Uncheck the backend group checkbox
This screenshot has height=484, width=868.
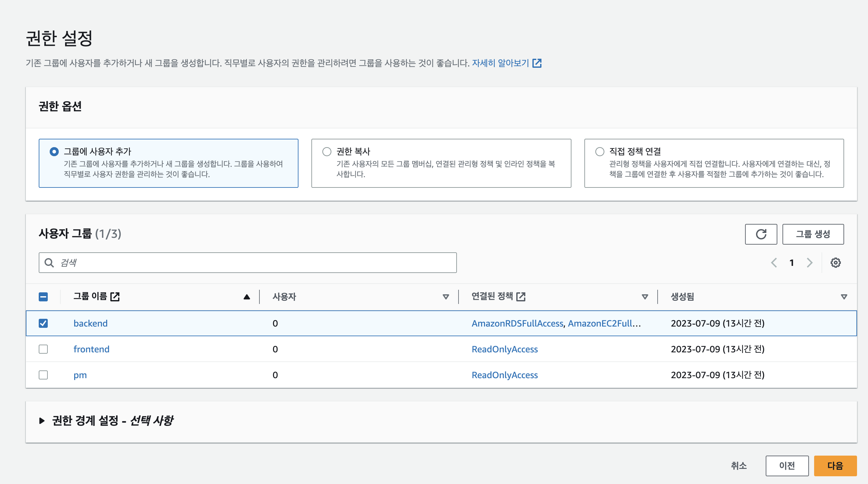click(x=43, y=323)
